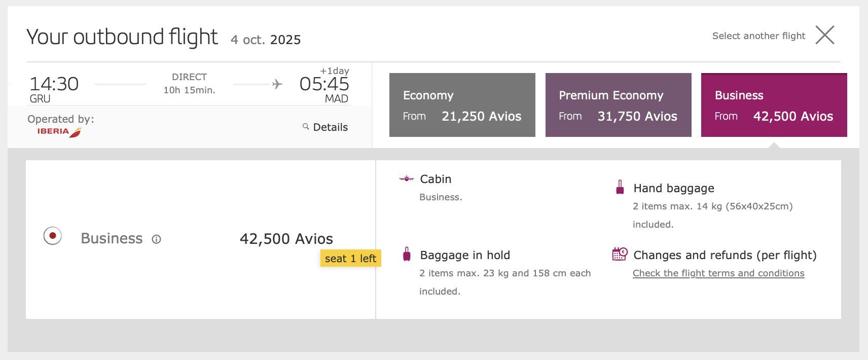Click the Business info icon
Viewport: 868px width, 360px height.
pyautogui.click(x=157, y=239)
